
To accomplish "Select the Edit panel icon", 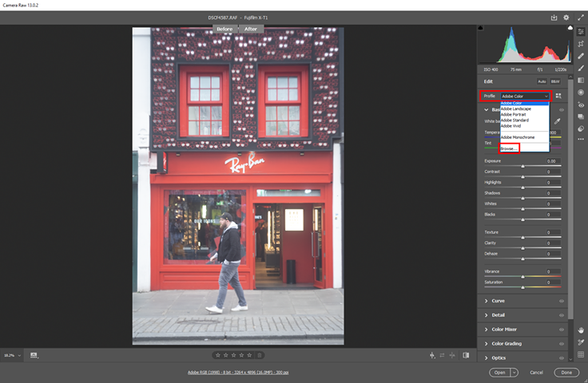I will 581,31.
